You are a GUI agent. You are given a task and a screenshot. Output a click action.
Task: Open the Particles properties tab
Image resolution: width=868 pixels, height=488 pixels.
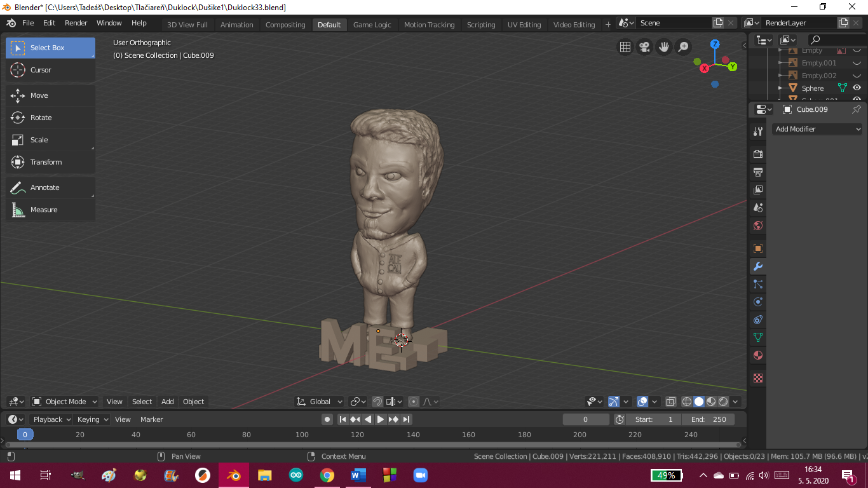tap(757, 284)
